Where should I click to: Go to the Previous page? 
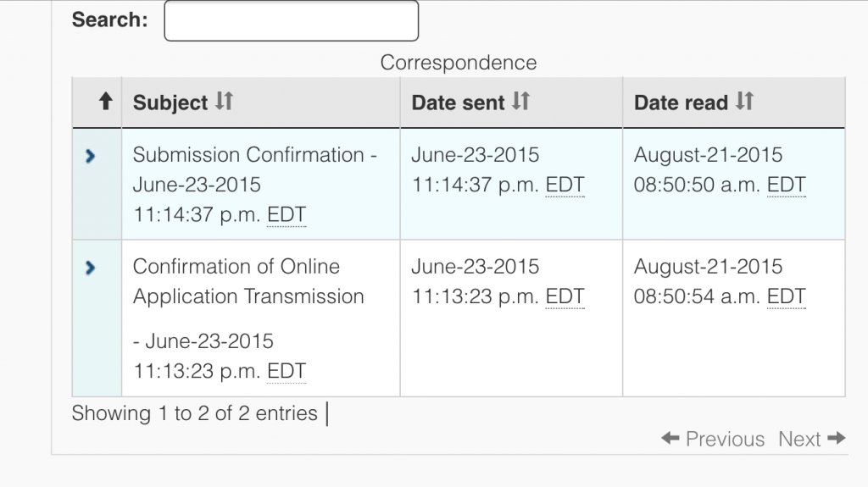[713, 439]
